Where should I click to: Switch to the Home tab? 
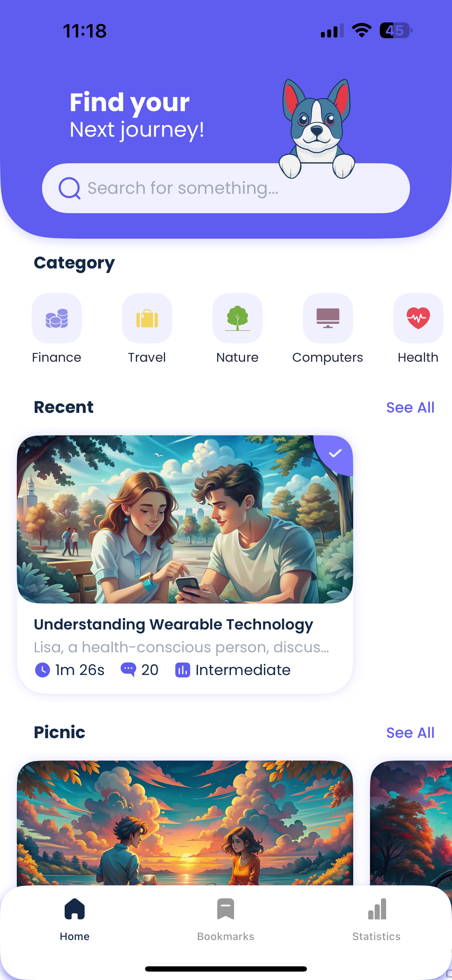coord(75,919)
